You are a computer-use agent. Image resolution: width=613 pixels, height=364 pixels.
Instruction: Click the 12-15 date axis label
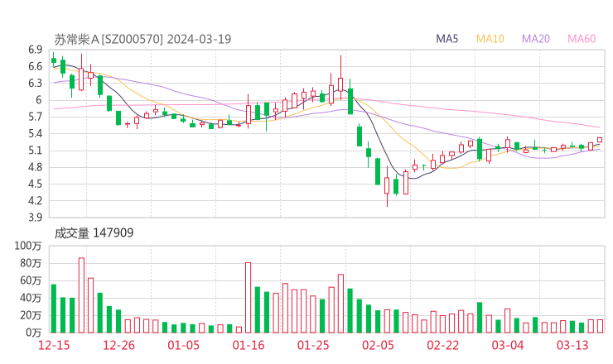coord(54,345)
